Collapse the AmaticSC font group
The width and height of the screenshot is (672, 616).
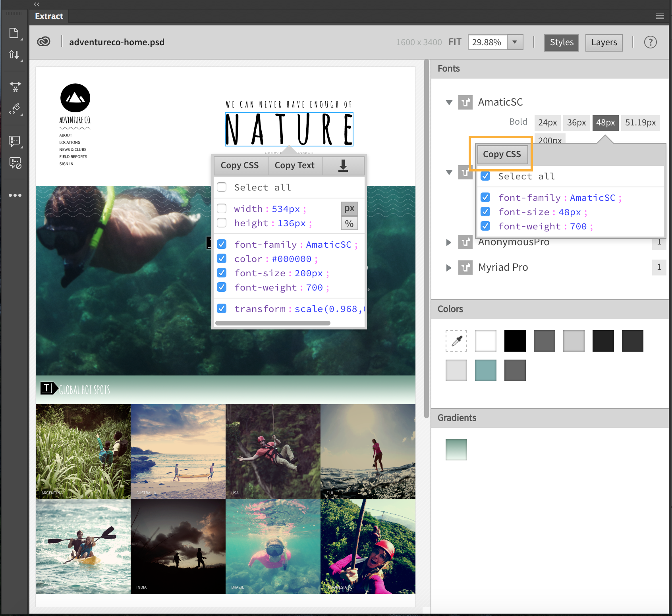(x=449, y=102)
